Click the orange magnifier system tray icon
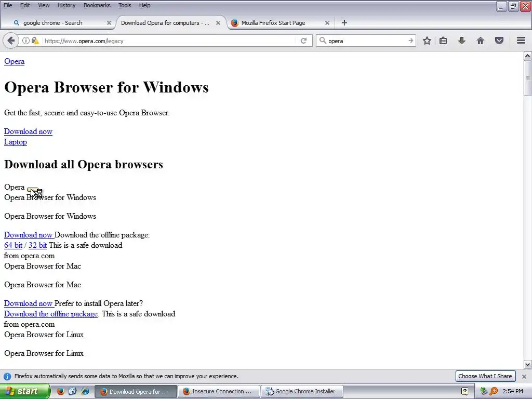 494,391
